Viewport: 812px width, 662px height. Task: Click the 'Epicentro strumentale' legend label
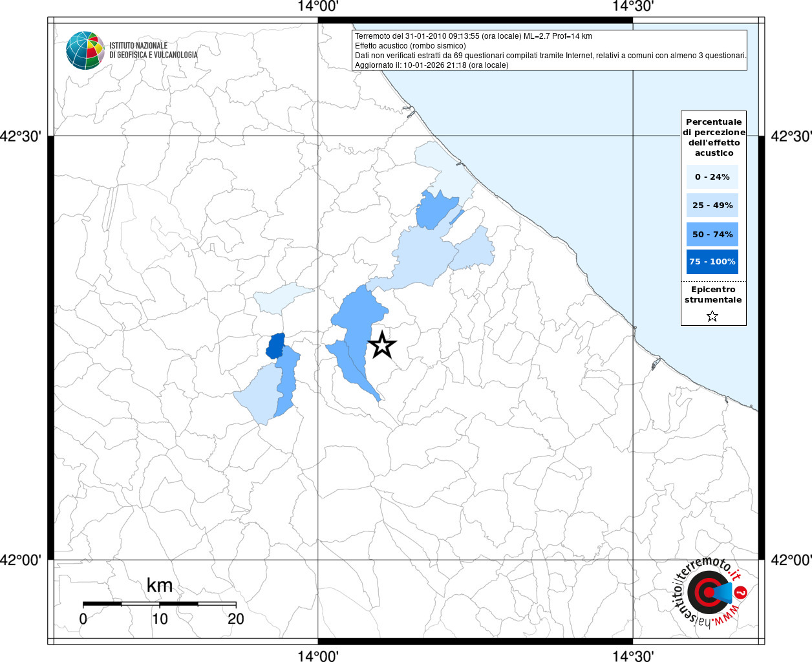[713, 295]
